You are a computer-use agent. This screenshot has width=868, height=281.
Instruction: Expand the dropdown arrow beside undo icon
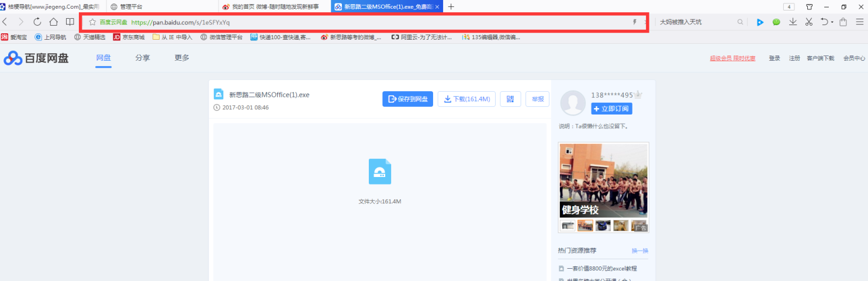point(832,22)
